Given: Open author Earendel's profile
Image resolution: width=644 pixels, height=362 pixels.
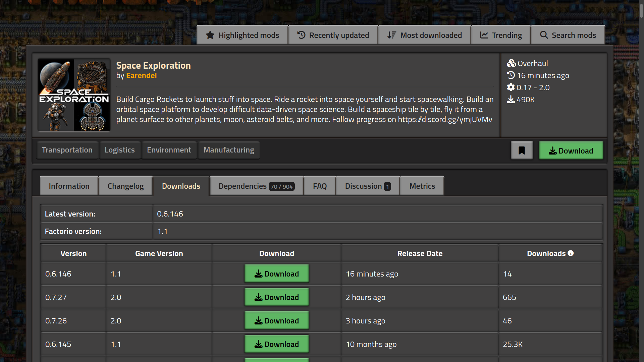Looking at the screenshot, I should (x=141, y=76).
